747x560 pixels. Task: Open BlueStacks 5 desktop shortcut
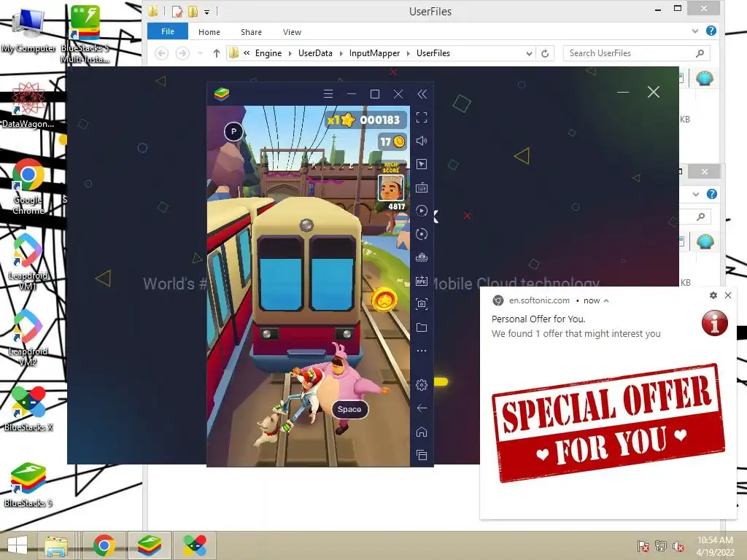click(28, 485)
